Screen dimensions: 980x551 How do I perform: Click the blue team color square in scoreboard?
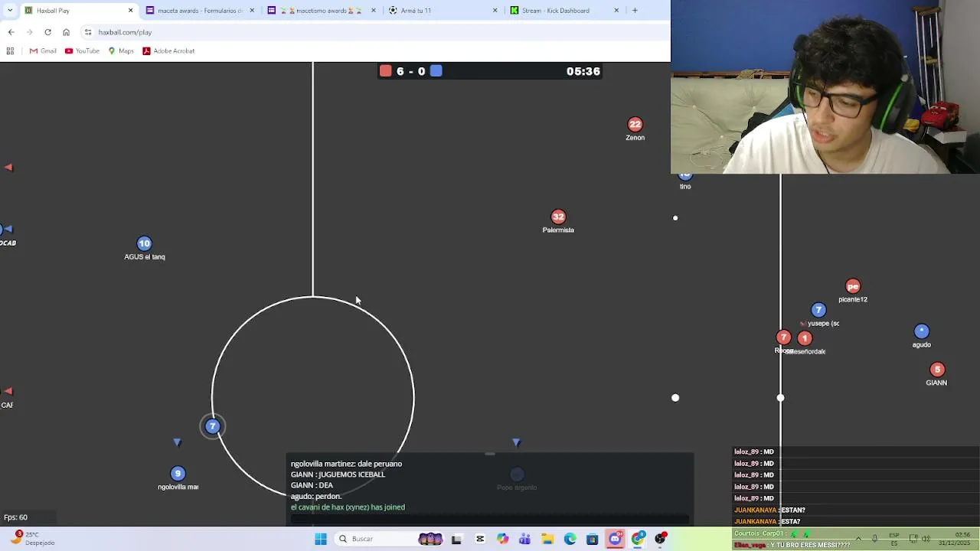pos(436,71)
